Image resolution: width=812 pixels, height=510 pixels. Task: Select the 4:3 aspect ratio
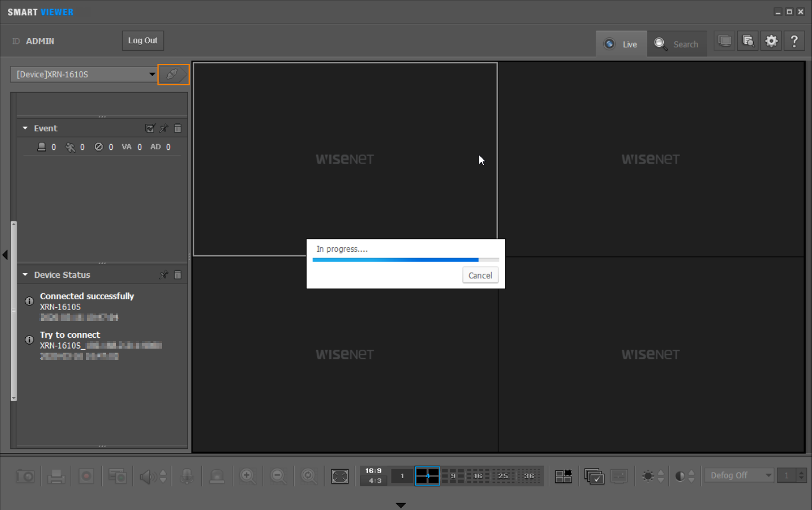[x=375, y=481]
